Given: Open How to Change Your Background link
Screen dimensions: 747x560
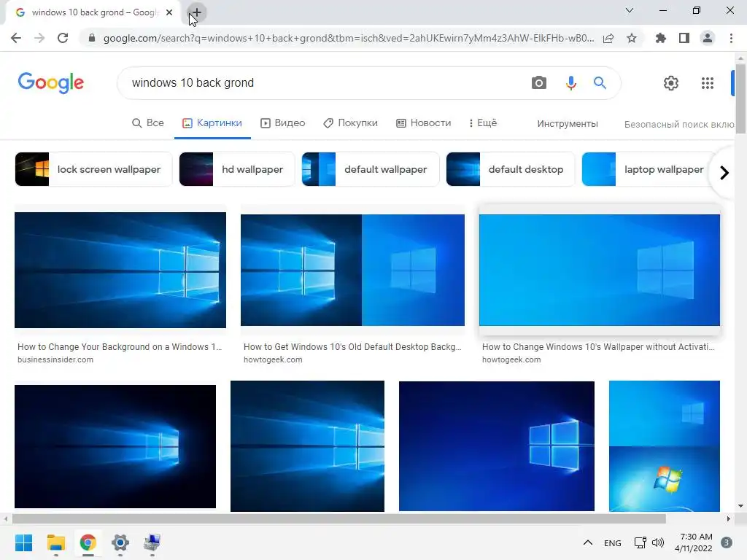Looking at the screenshot, I should (x=120, y=346).
